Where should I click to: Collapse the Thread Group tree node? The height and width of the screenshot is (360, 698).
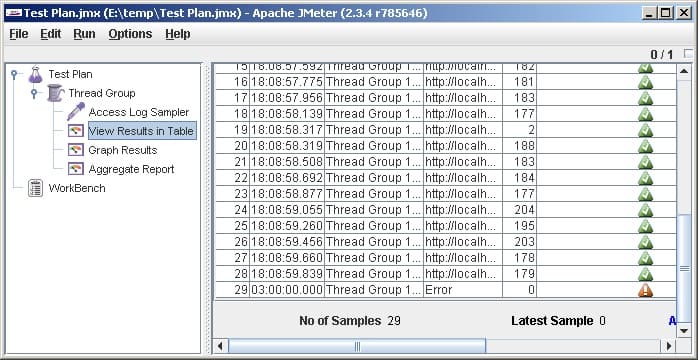tap(34, 93)
